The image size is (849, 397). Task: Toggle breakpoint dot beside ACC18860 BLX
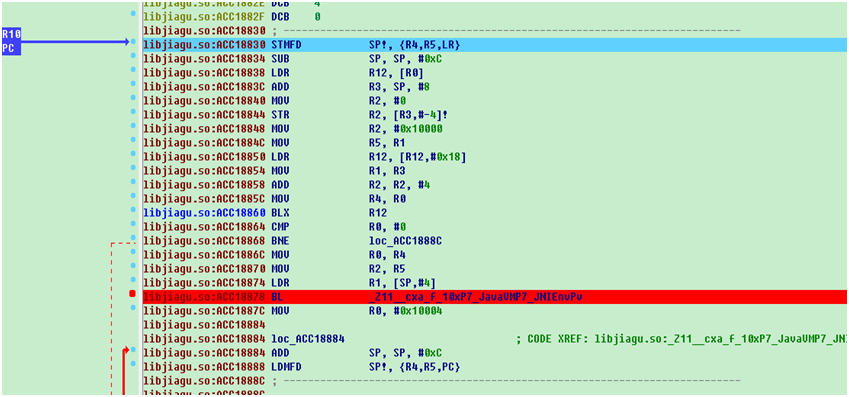(x=133, y=210)
